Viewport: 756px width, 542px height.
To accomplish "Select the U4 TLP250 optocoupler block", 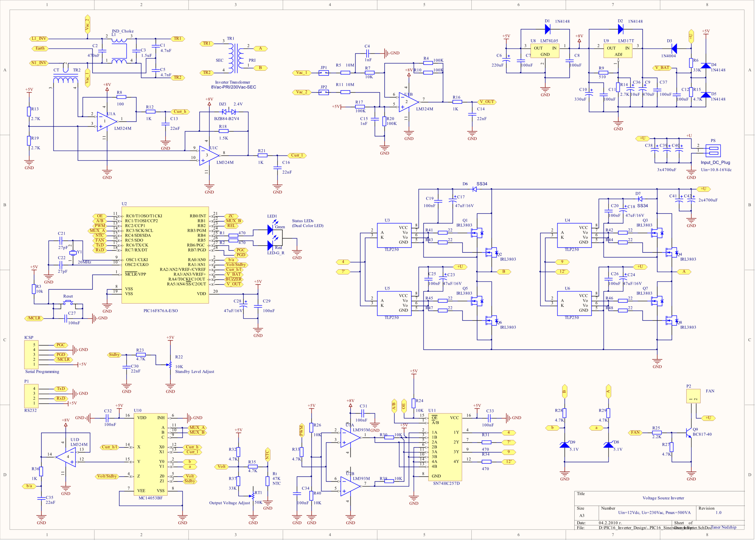I will (574, 235).
